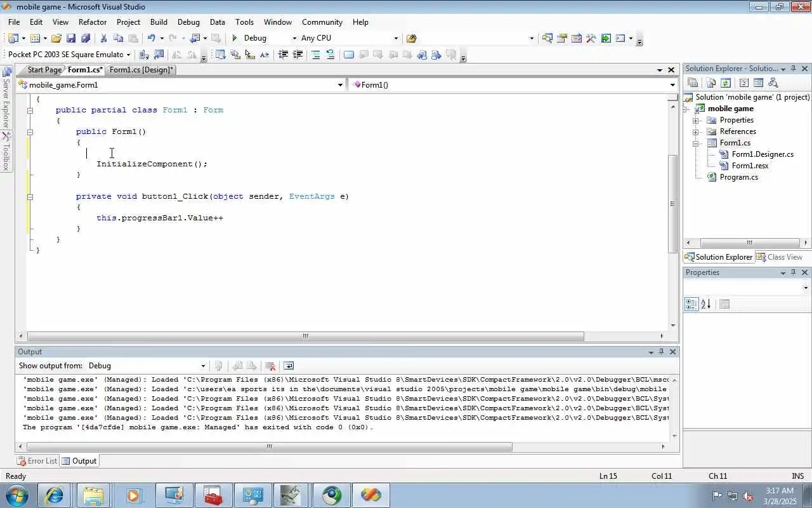Toggle auto-hide pin on Solution Explorer

click(x=794, y=69)
